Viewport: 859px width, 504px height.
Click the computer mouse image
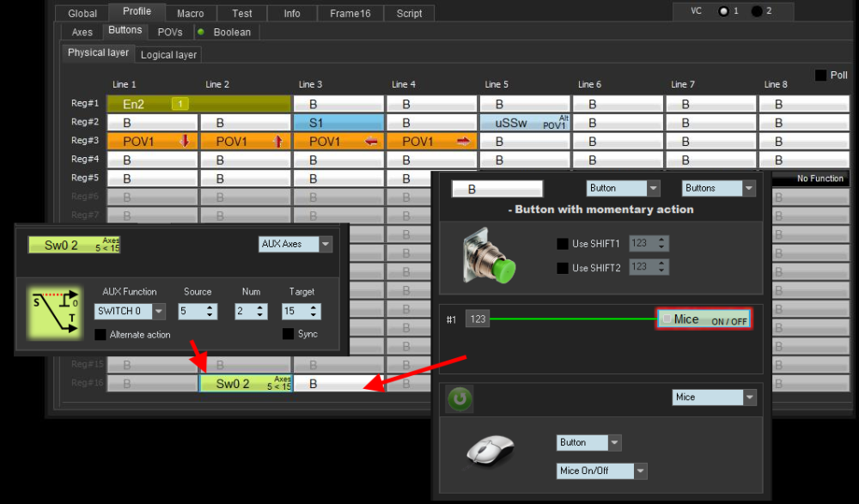490,452
